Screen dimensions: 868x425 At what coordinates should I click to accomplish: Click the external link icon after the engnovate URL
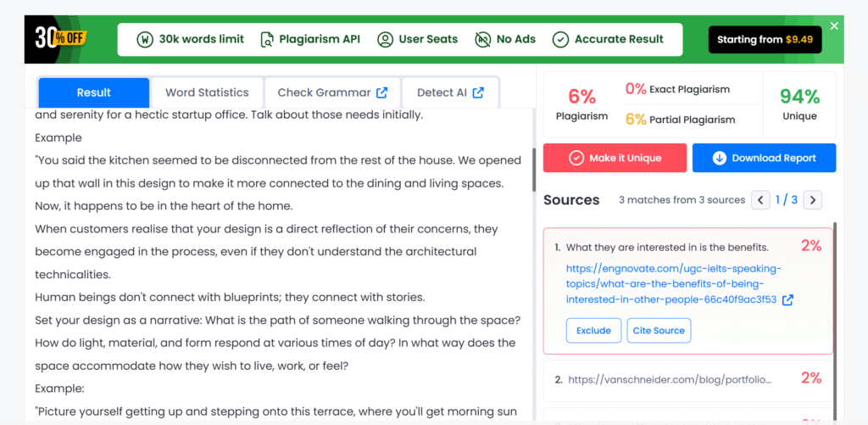tap(787, 299)
